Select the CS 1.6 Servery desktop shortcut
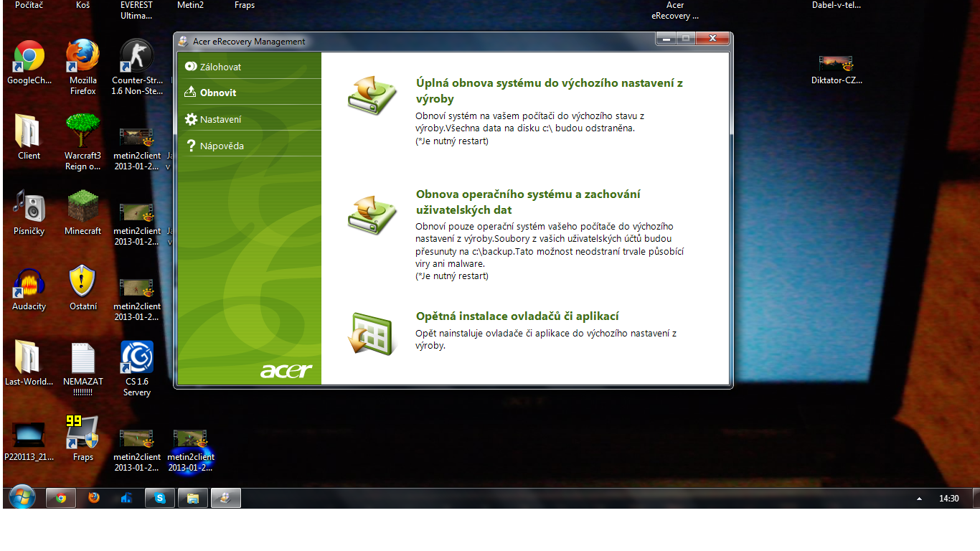This screenshot has height=551, width=980. point(136,369)
